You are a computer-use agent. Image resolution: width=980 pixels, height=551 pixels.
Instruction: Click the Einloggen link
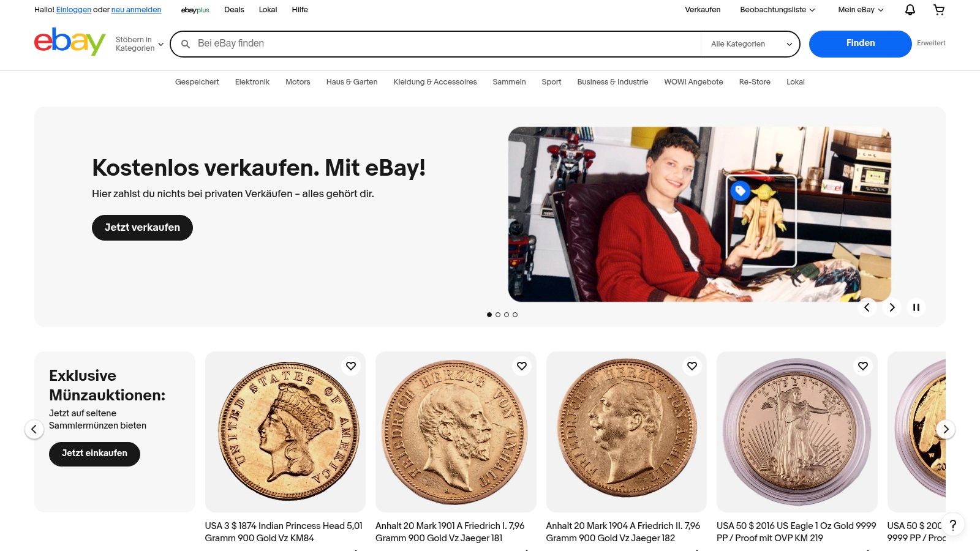[73, 10]
